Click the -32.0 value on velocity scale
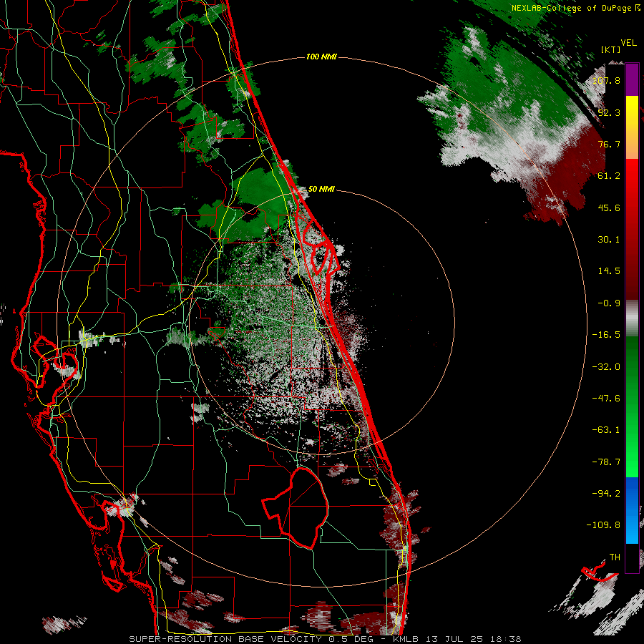The image size is (644, 644). click(x=606, y=367)
